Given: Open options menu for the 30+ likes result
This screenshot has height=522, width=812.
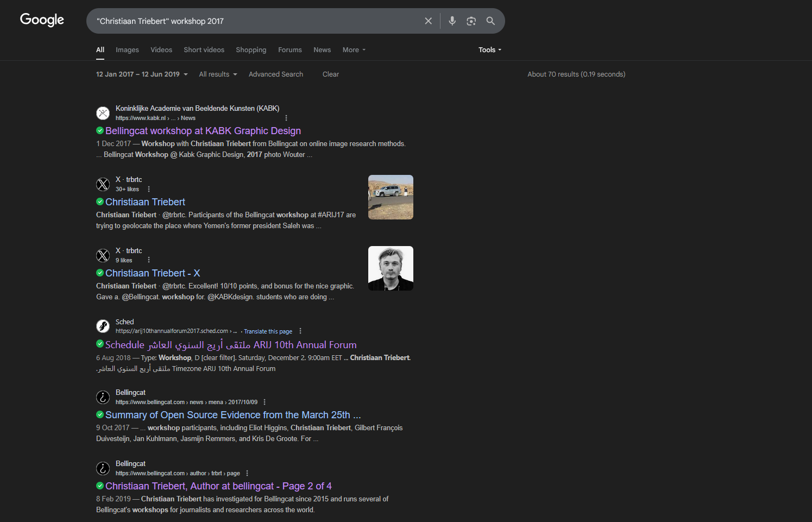Looking at the screenshot, I should pos(149,189).
